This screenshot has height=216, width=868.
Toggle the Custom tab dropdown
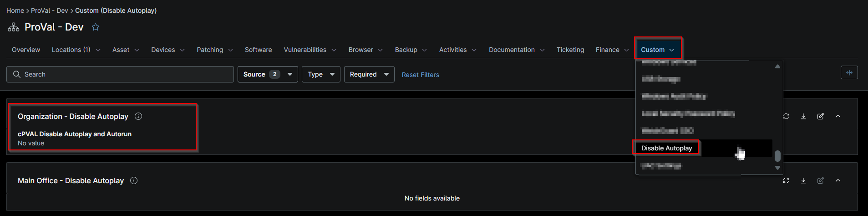pos(658,50)
